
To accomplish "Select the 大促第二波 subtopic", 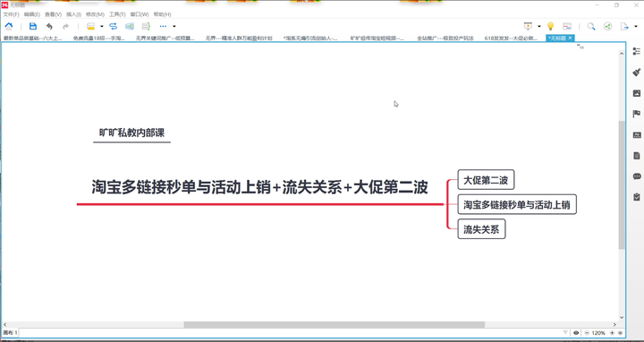I will click(486, 180).
